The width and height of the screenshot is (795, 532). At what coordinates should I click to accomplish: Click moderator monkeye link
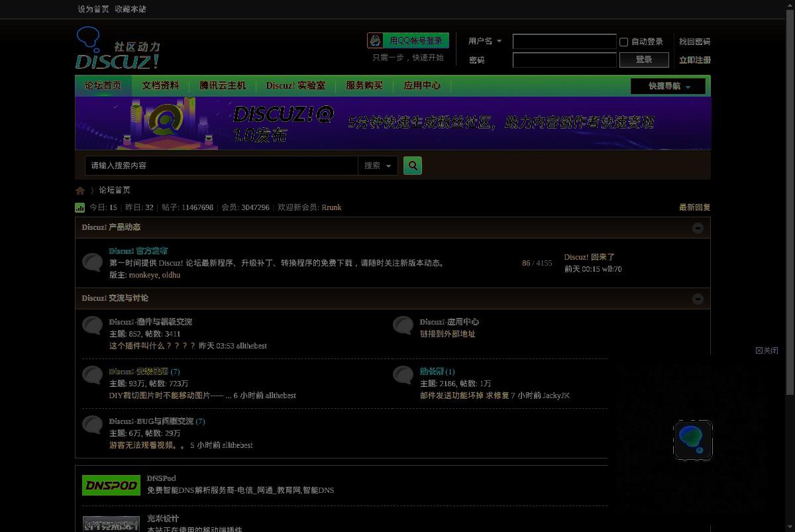[144, 275]
